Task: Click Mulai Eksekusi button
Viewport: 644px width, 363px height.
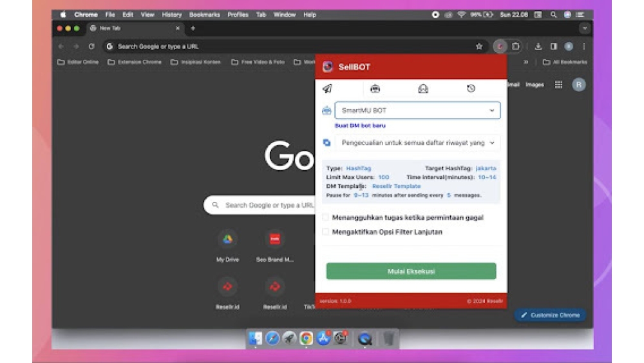Action: click(411, 271)
